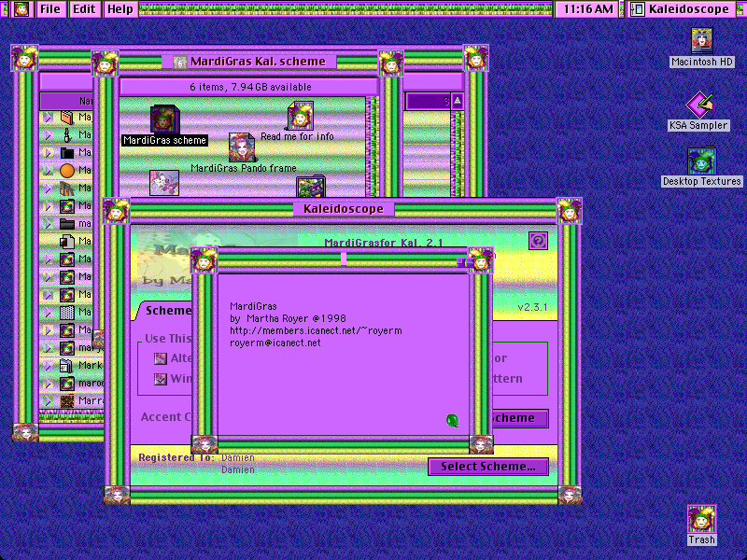
Task: Click the back list window's vertical scrollbar
Action: 458,153
